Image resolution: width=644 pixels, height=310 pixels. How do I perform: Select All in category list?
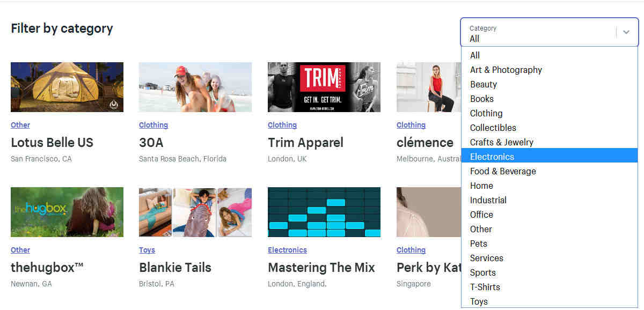coord(550,55)
